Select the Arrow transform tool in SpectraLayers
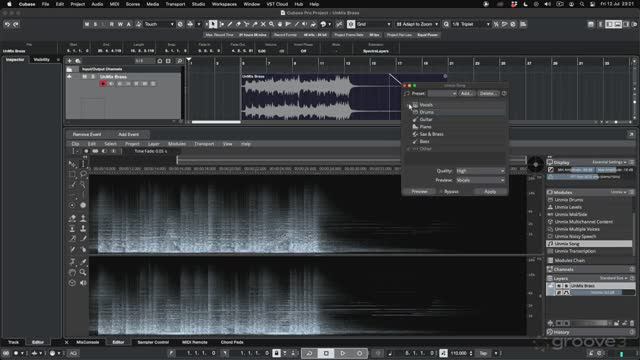This screenshot has height=360, width=640. pyautogui.click(x=72, y=164)
